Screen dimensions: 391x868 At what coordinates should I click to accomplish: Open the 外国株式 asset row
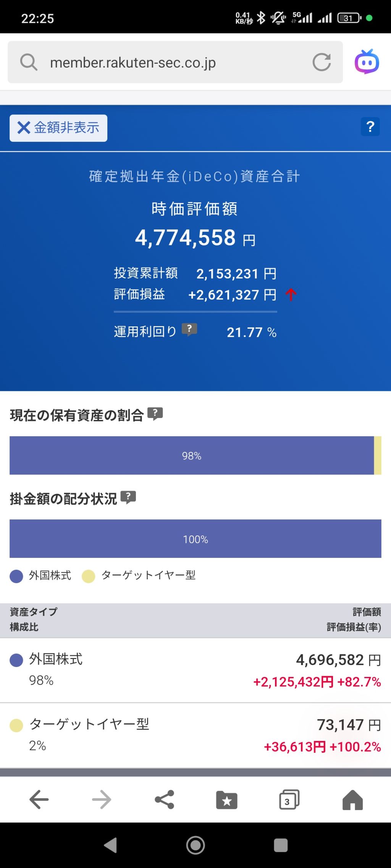coord(195,670)
